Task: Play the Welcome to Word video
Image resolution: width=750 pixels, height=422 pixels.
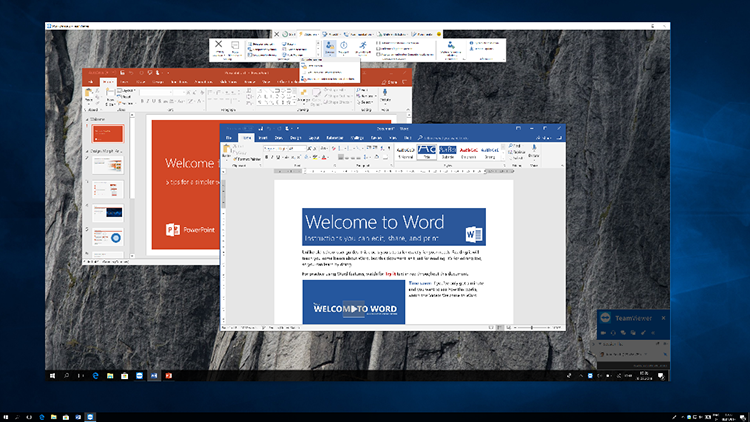Action: 353,309
